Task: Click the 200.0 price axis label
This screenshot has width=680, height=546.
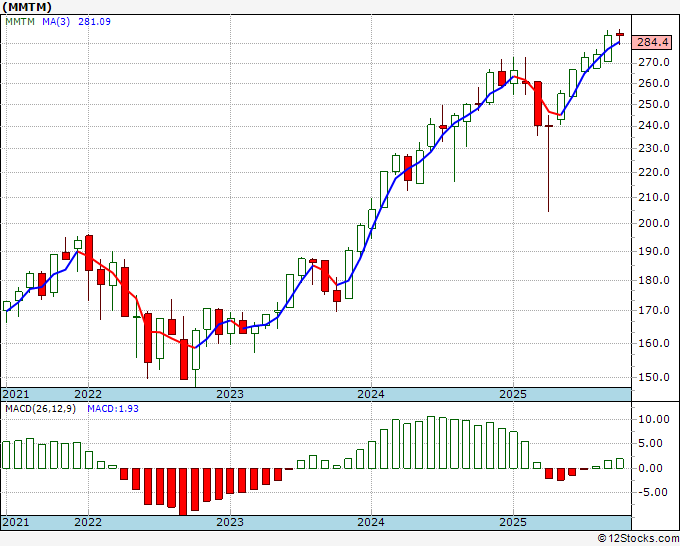Action: pyautogui.click(x=654, y=223)
